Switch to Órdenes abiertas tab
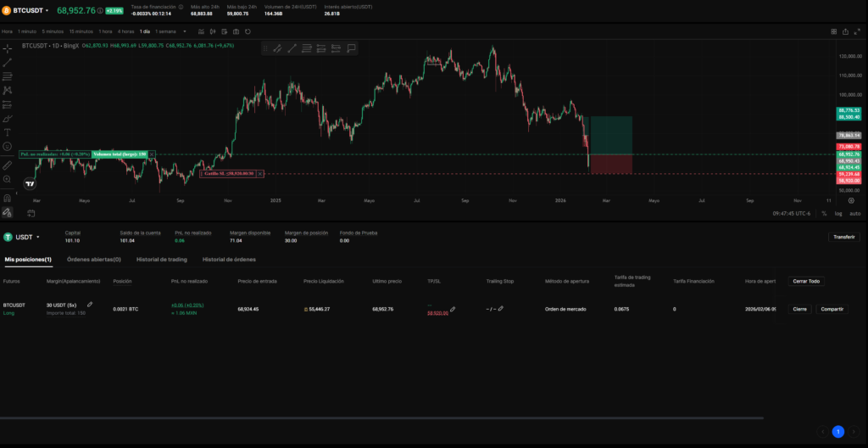868x448 pixels. [93, 259]
